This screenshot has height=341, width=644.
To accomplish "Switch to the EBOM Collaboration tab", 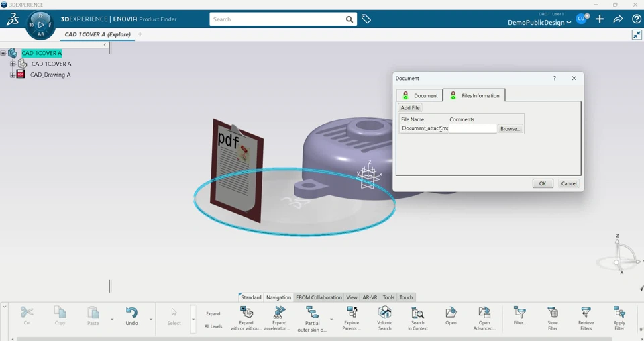I will (319, 297).
